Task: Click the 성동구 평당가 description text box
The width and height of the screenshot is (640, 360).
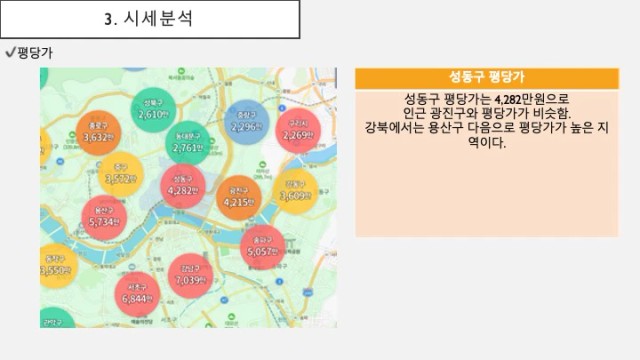Action: point(487,163)
